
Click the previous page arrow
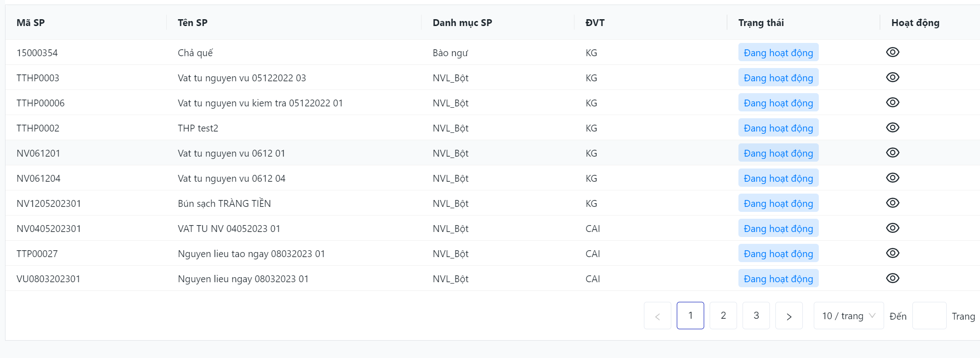coord(657,316)
